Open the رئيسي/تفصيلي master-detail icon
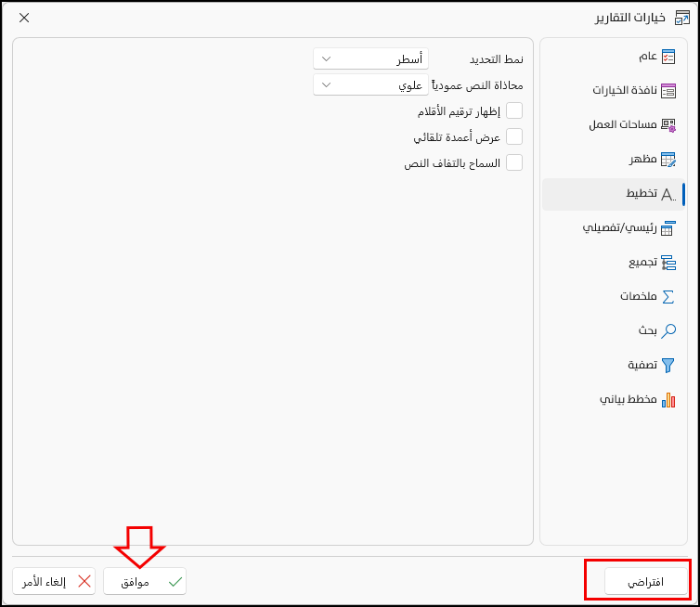The height and width of the screenshot is (607, 700). (x=668, y=228)
